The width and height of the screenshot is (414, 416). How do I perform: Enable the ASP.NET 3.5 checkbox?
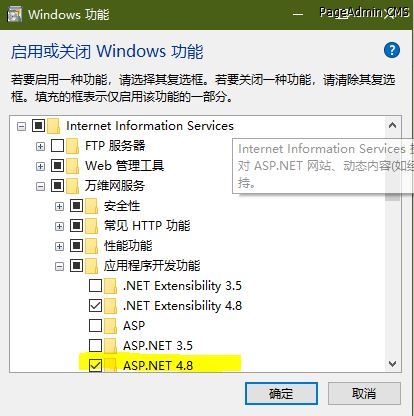pos(95,345)
